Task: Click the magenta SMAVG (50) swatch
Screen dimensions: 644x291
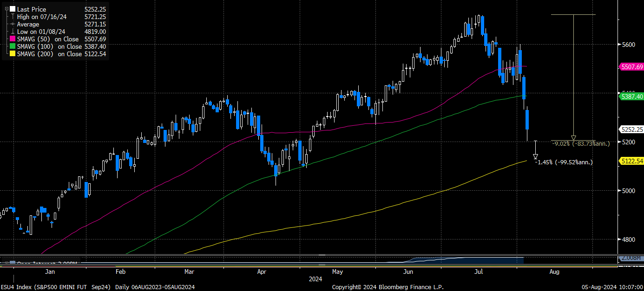Action: coord(12,39)
